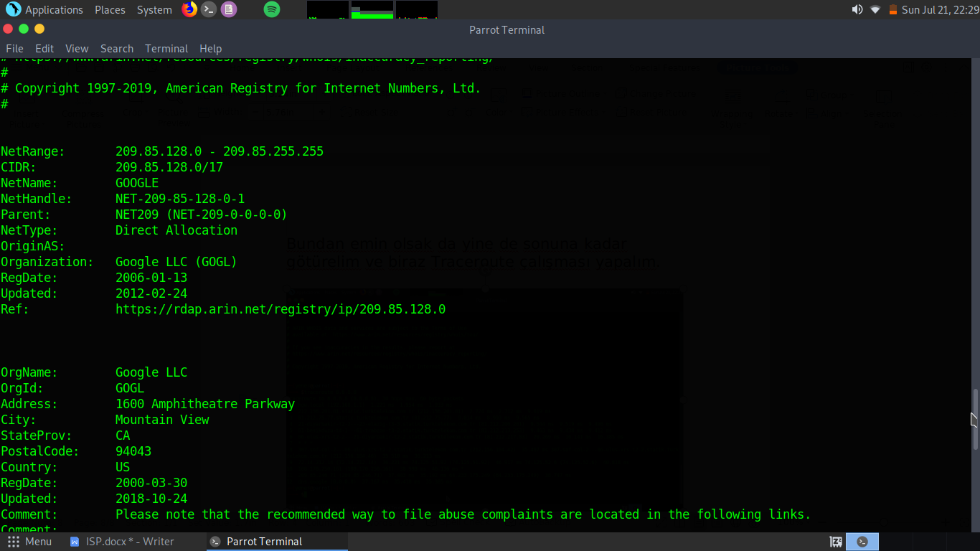Click the OrgId value GOGL
This screenshot has width=980, height=551.
(x=130, y=388)
